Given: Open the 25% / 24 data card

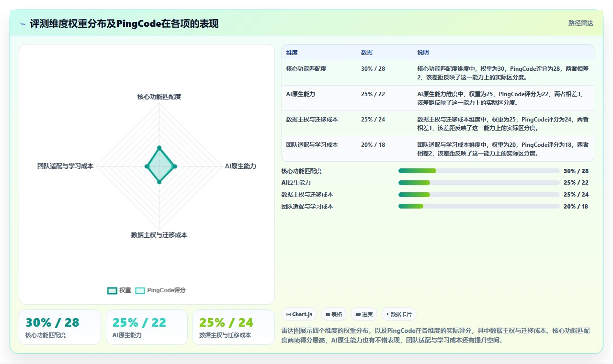Looking at the screenshot, I should click(234, 327).
